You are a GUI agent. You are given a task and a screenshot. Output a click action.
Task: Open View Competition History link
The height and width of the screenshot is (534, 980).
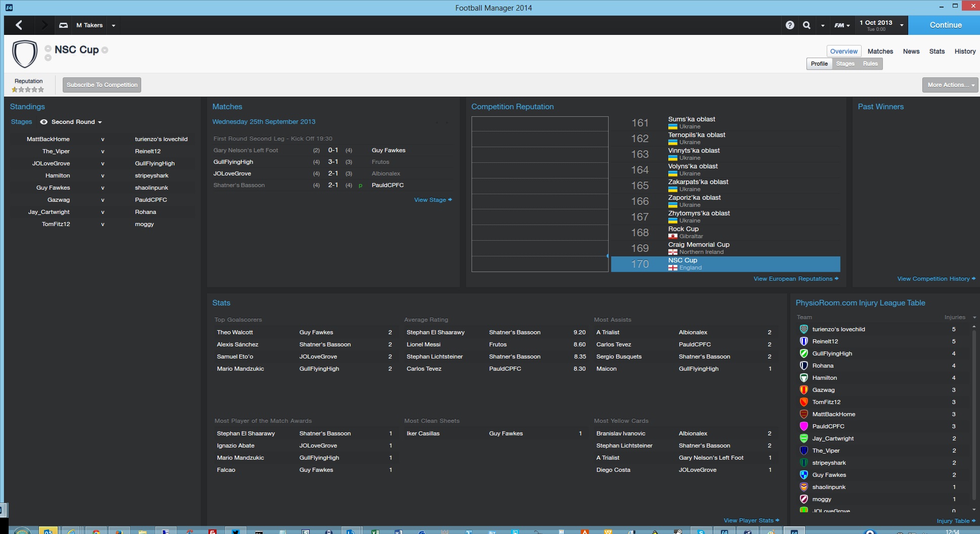[936, 279]
